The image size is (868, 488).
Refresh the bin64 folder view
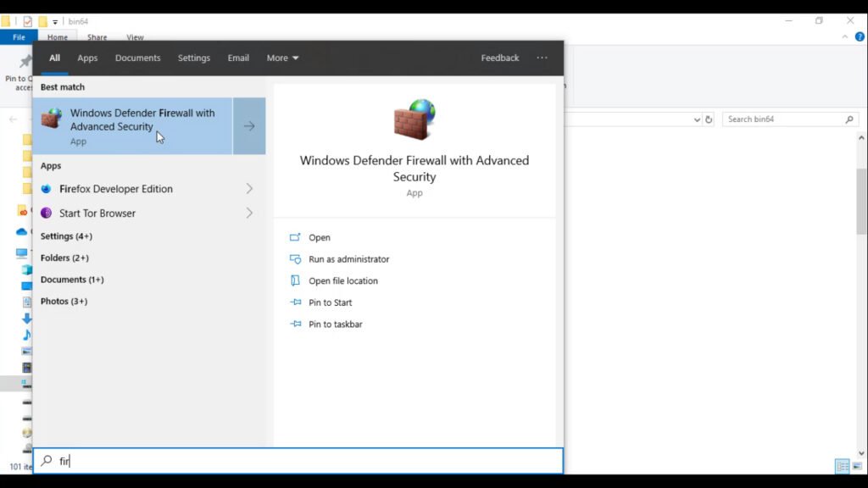(x=709, y=119)
